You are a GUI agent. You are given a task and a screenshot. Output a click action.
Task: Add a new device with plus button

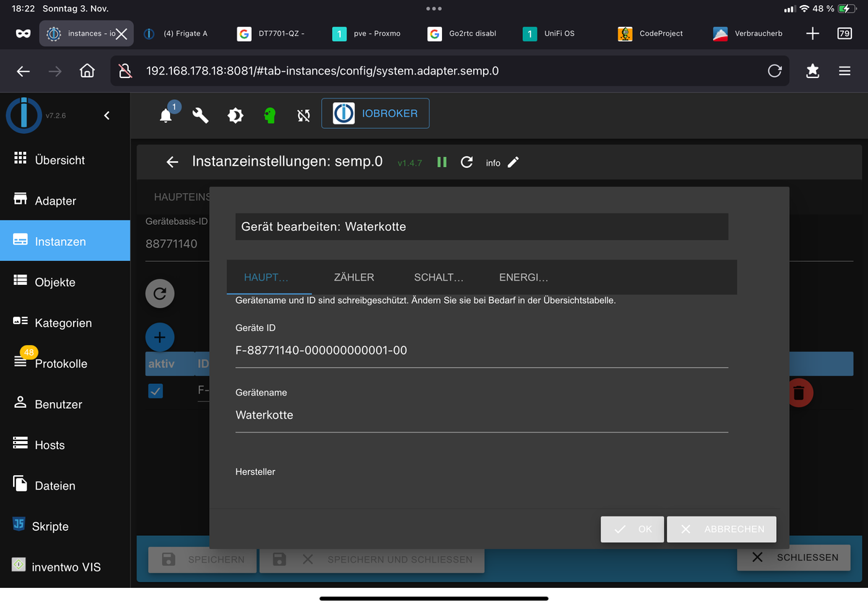[x=160, y=337]
